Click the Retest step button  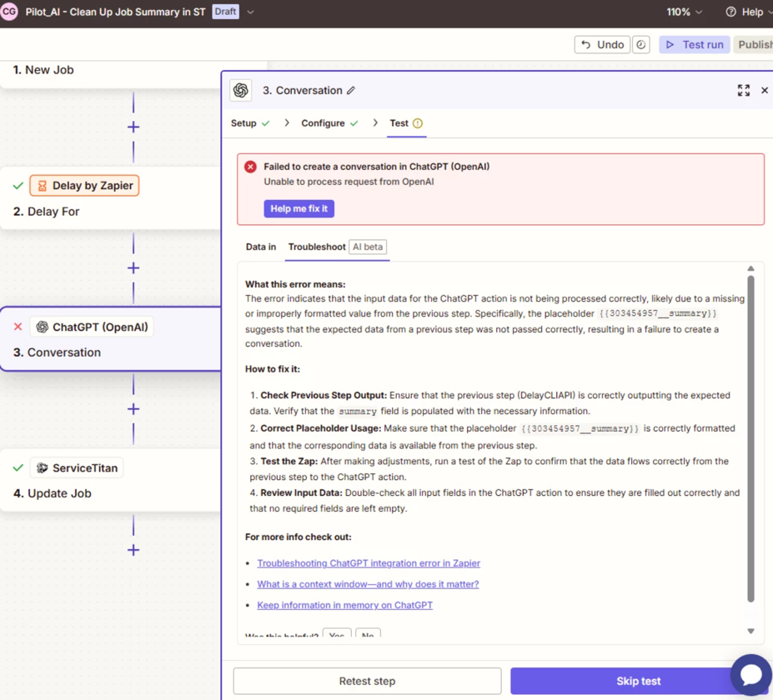coord(367,681)
